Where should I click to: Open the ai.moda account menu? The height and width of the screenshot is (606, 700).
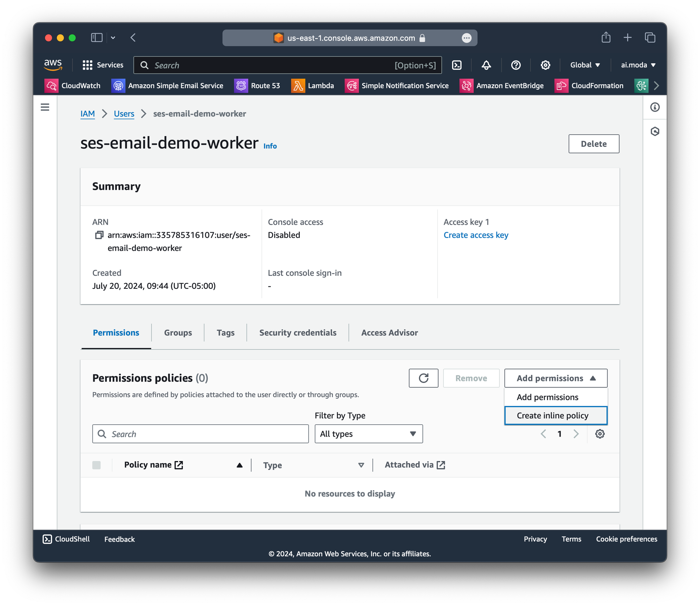pyautogui.click(x=638, y=65)
